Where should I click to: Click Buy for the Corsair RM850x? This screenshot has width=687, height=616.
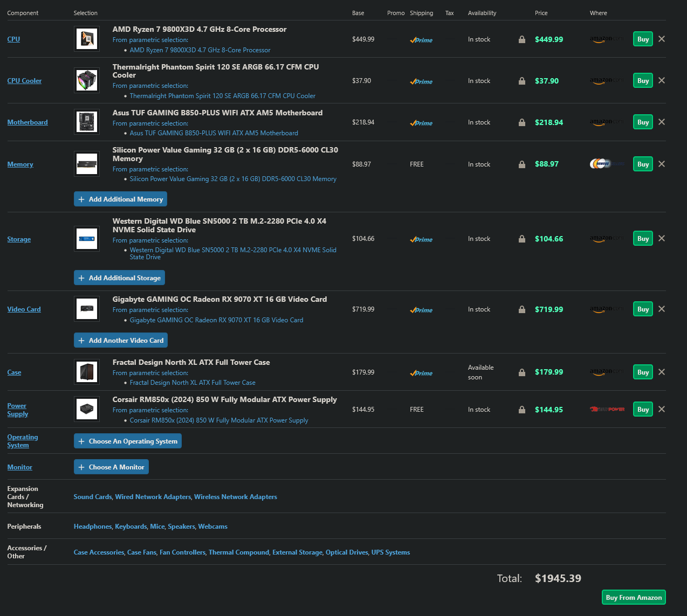pyautogui.click(x=643, y=409)
